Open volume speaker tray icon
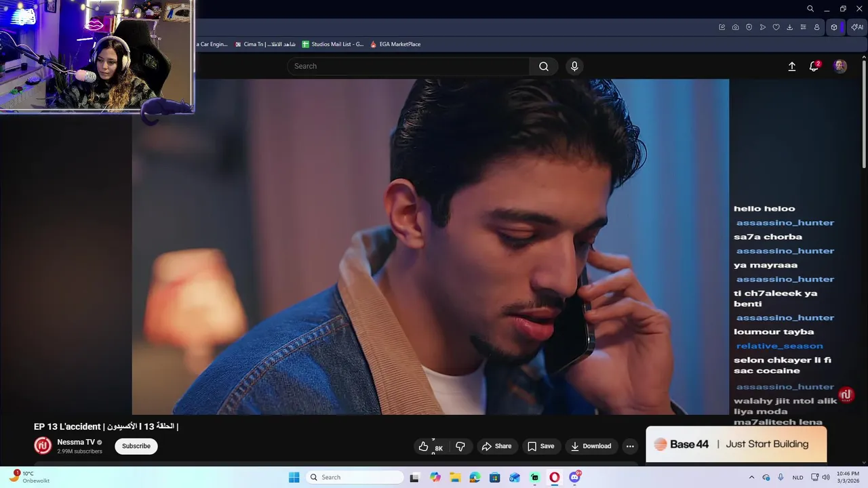The width and height of the screenshot is (868, 488). (x=825, y=477)
